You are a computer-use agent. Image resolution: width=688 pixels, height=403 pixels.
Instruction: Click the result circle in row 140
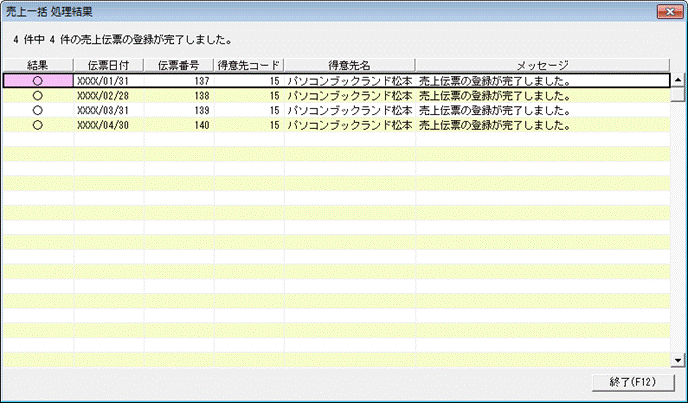click(38, 125)
